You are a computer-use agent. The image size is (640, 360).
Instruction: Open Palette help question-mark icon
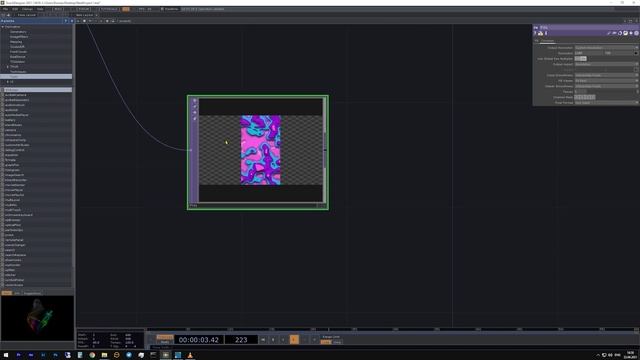point(66,21)
